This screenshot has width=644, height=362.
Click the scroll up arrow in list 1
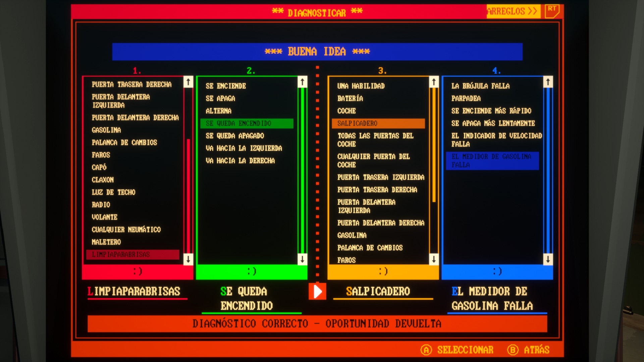tap(188, 82)
